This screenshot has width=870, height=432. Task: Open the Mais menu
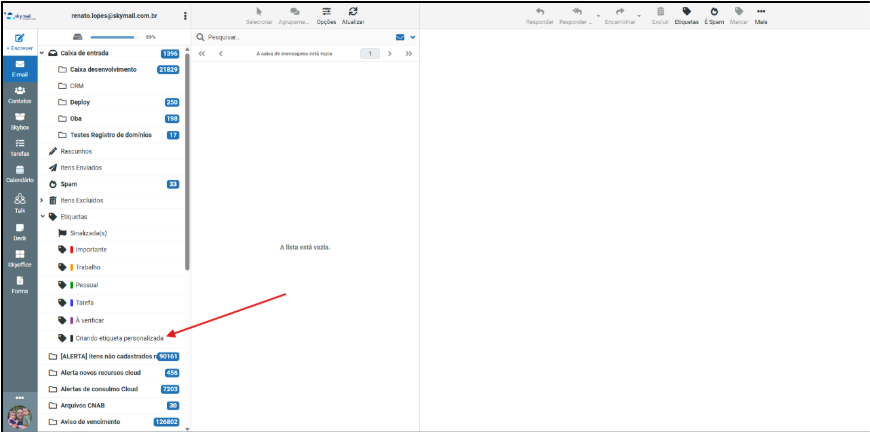point(761,14)
